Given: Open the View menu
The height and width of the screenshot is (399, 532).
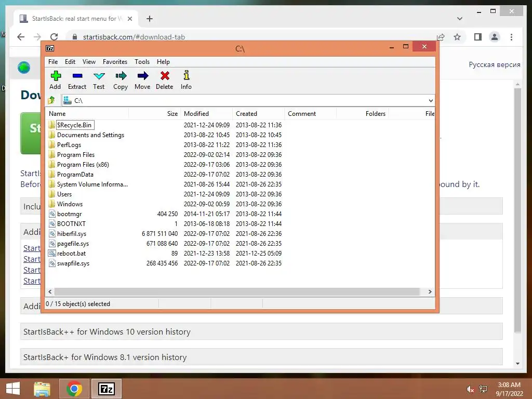Looking at the screenshot, I should 89,62.
